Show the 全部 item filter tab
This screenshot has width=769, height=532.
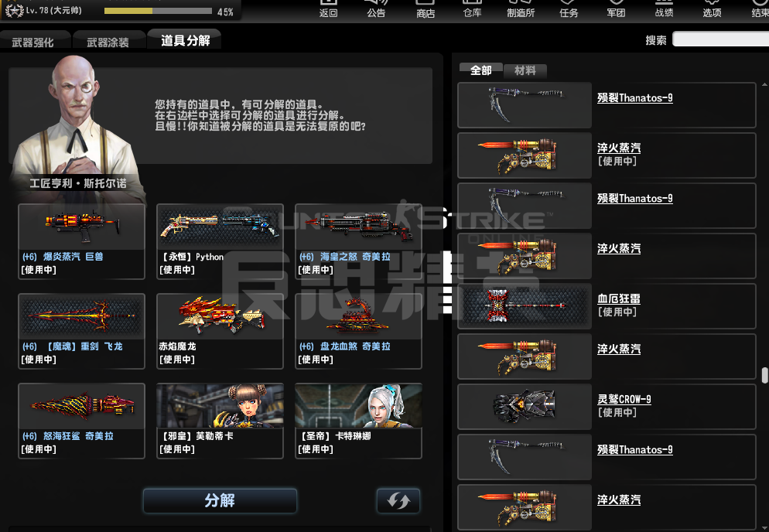(480, 70)
